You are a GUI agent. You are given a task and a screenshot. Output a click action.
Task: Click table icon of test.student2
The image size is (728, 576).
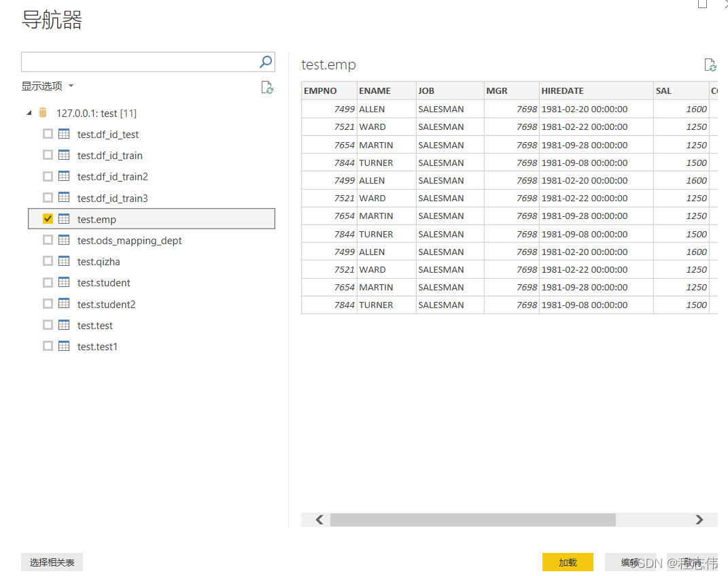(x=64, y=304)
